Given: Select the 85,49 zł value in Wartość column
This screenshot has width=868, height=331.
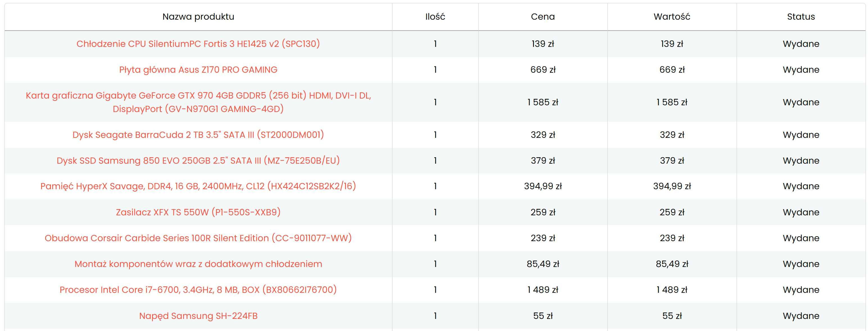Looking at the screenshot, I should 672,264.
